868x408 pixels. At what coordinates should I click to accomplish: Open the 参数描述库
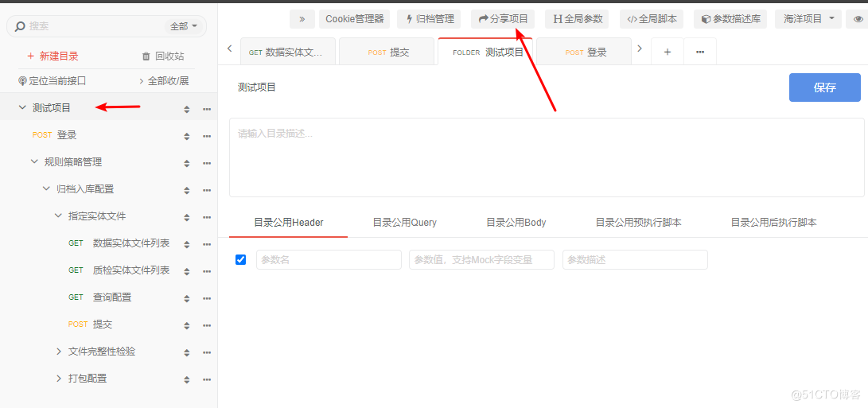pos(730,19)
